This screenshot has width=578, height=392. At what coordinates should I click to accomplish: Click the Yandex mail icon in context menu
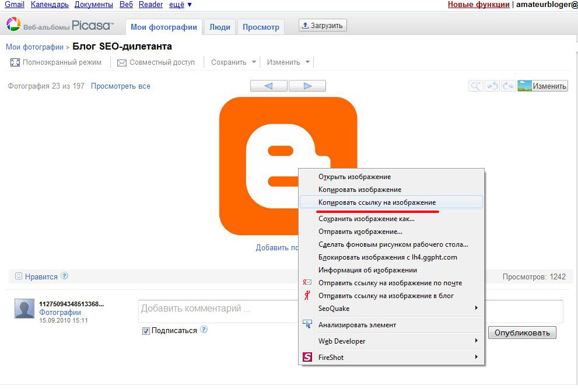307,282
